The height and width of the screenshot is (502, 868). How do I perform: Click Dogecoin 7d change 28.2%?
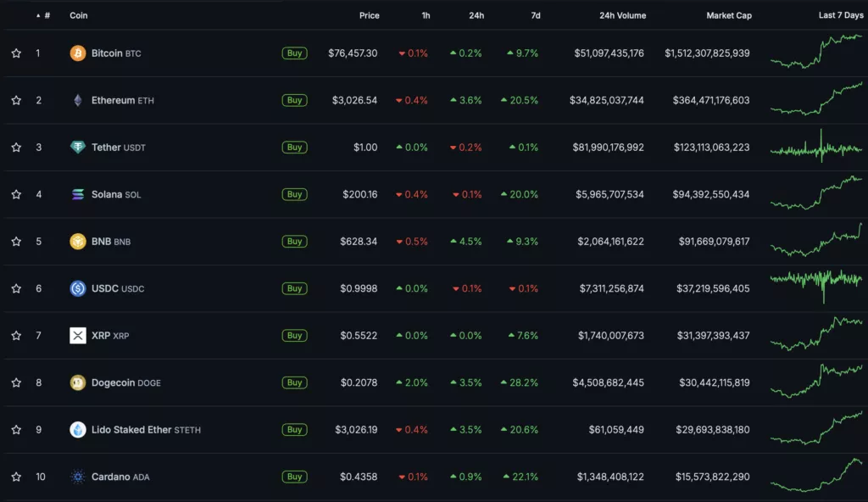coord(520,382)
